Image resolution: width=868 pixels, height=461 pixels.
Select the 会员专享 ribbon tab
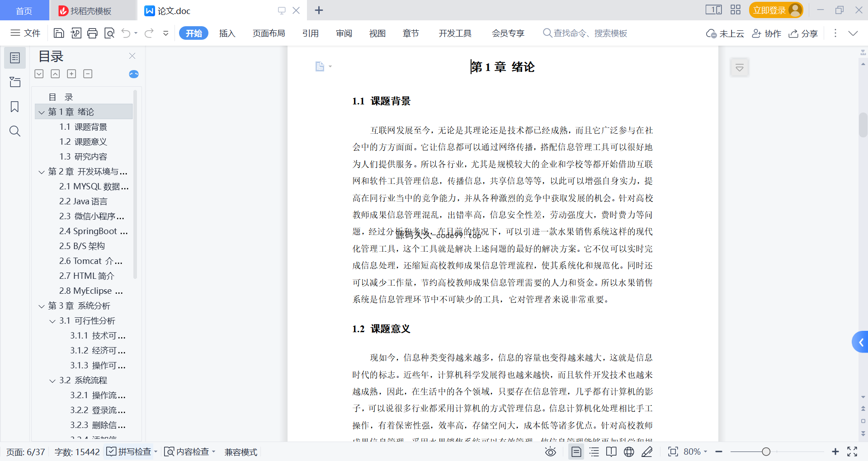tap(508, 33)
